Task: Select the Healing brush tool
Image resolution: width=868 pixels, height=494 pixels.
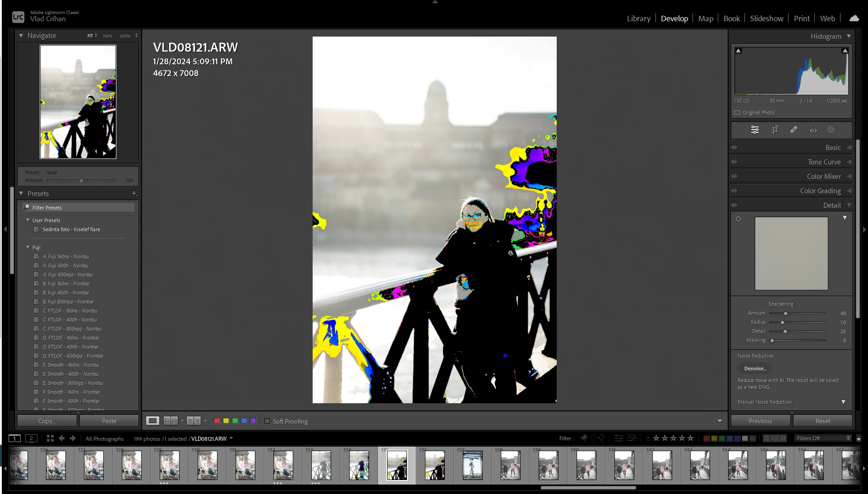Action: [x=794, y=130]
